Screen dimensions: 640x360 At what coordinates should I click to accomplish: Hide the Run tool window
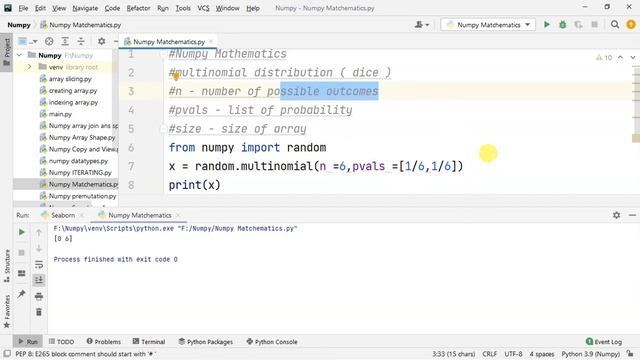coord(632,215)
